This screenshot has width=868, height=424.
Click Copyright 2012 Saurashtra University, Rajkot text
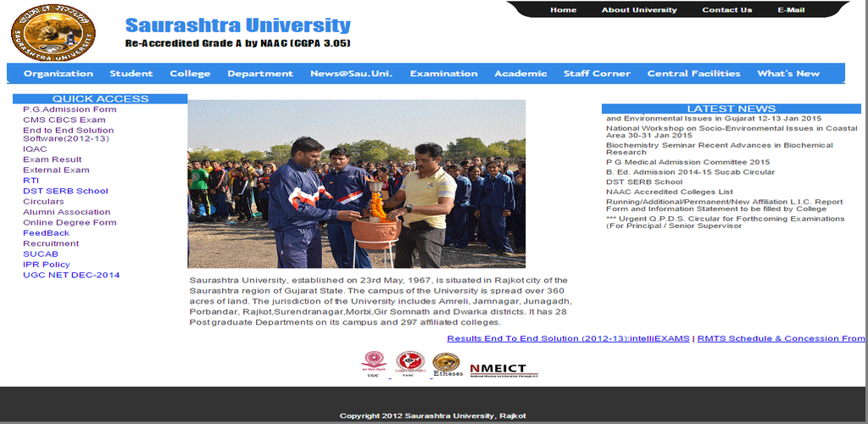(433, 416)
